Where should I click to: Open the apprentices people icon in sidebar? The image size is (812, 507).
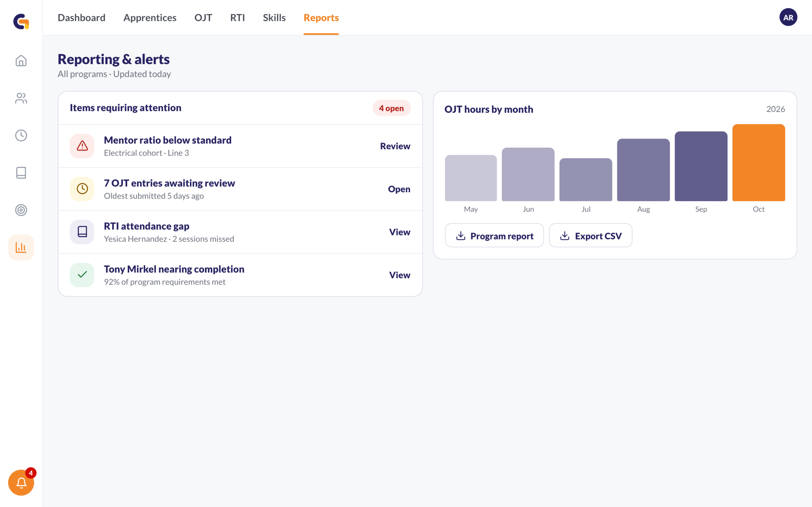[21, 98]
